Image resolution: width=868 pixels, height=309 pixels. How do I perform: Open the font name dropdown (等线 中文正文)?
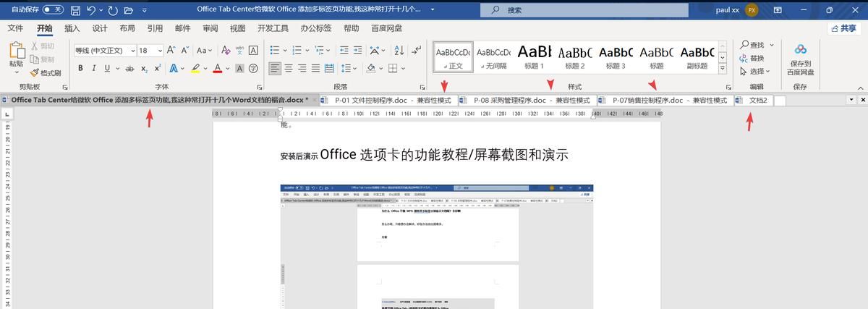coord(132,51)
